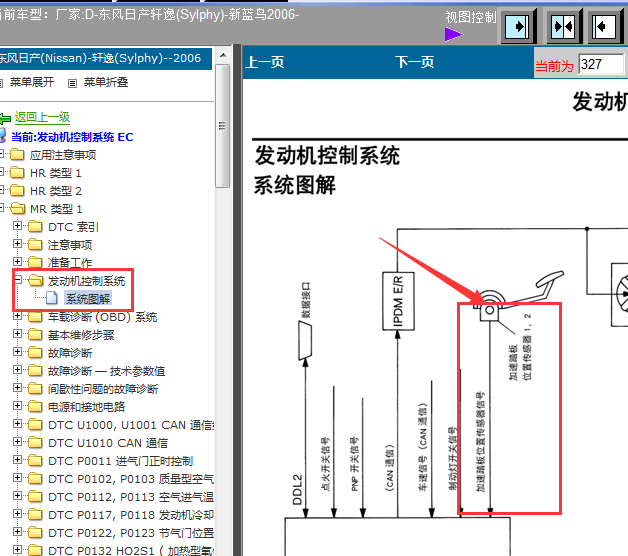628x556 pixels.
Task: Expand the 电源和接地电路 node
Action: coord(17,405)
